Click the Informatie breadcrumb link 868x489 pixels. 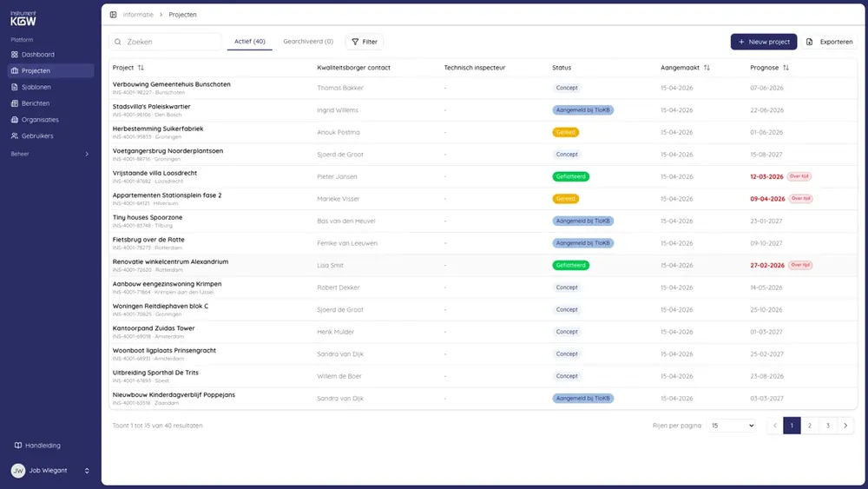click(138, 15)
